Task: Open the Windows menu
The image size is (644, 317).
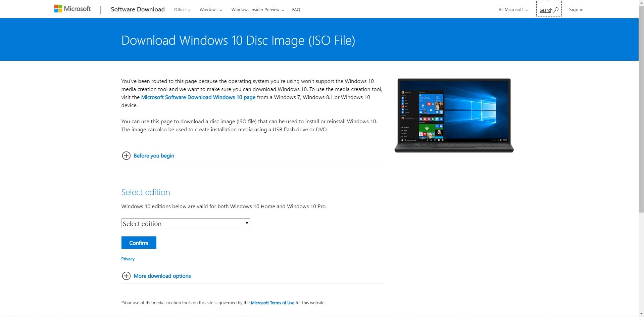Action: [x=211, y=10]
